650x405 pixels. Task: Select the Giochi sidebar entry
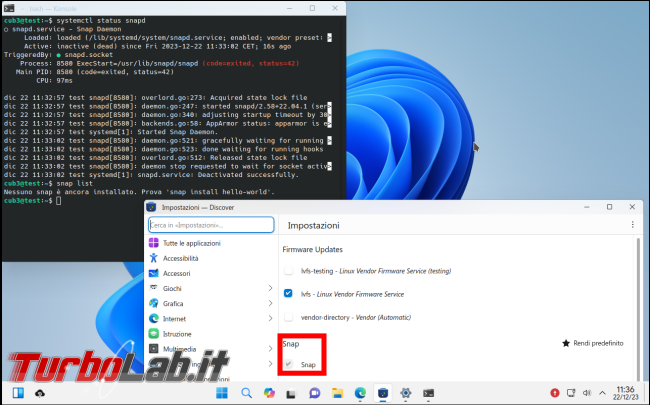pyautogui.click(x=211, y=288)
